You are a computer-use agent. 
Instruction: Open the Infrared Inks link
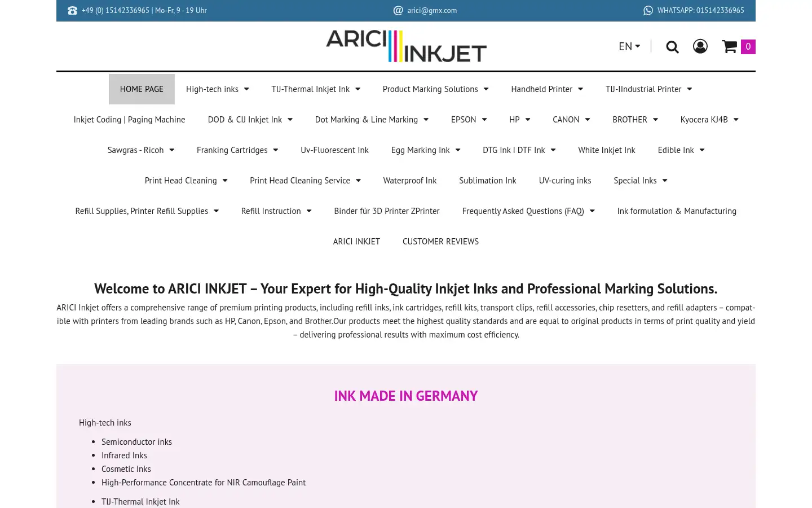124,456
